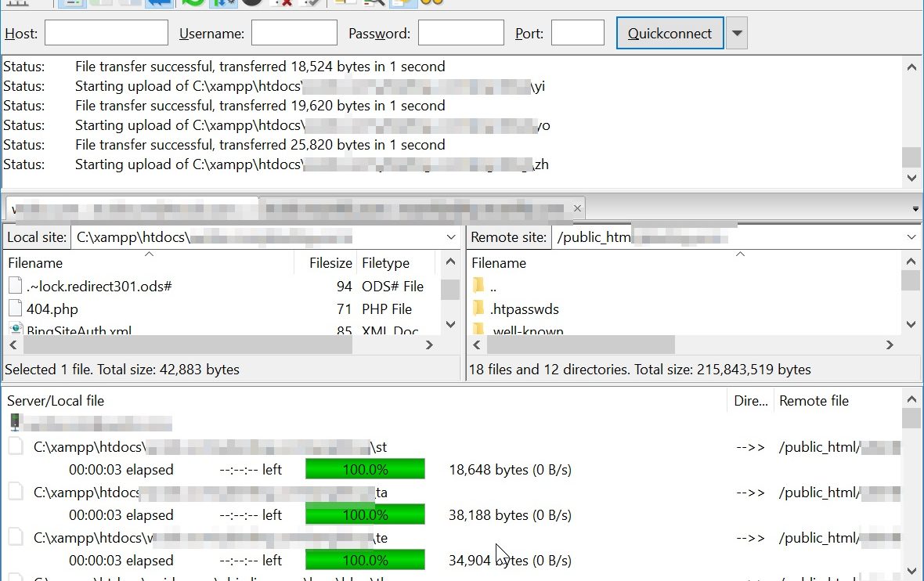924x581 pixels.
Task: Click the message log scroll-down arrow
Action: 911,178
